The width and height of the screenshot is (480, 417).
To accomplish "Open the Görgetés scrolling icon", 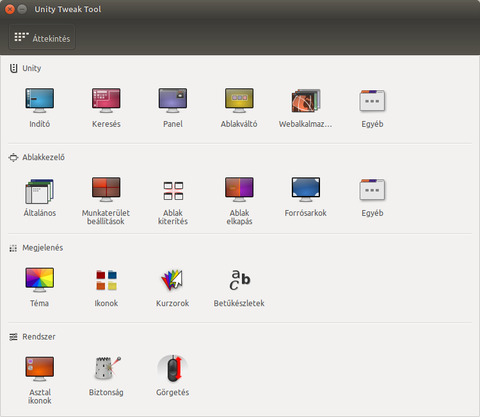I will click(x=173, y=369).
